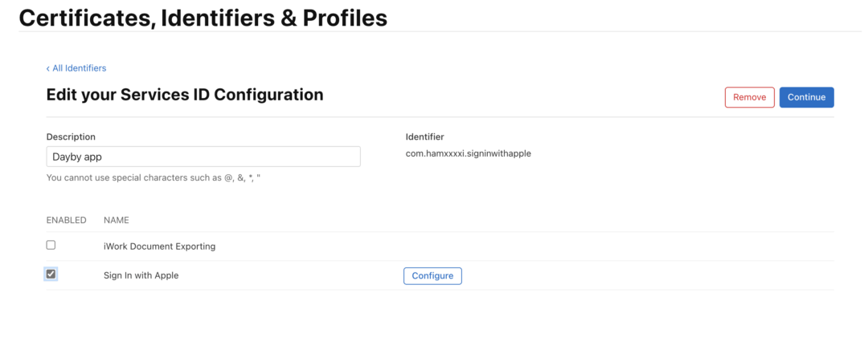Click the special characters hint text
This screenshot has height=342, width=868.
(154, 178)
